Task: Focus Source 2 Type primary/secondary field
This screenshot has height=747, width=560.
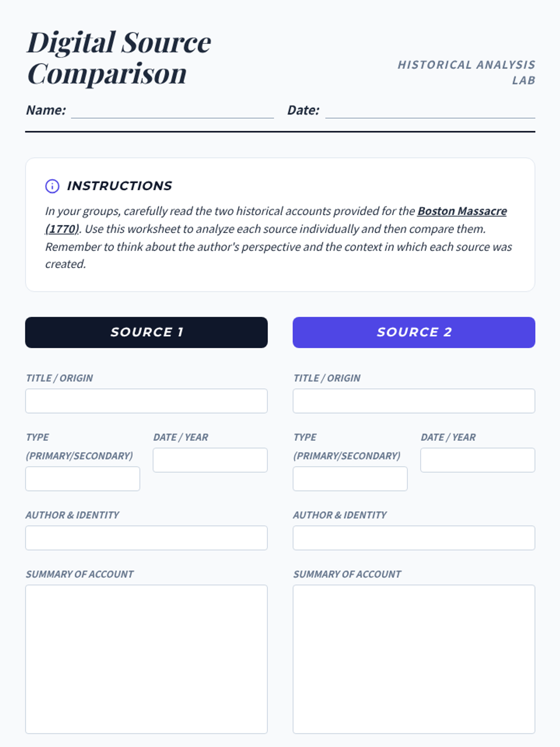Action: click(350, 479)
